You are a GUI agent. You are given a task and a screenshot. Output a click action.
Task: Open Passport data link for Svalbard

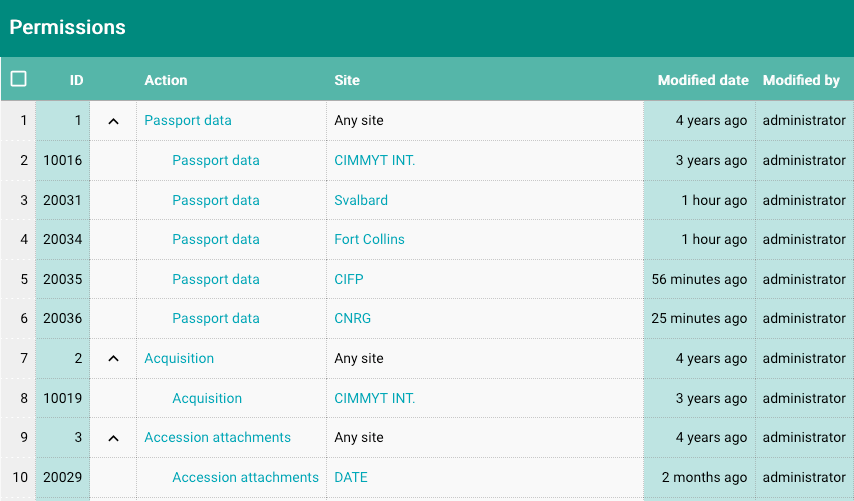216,200
